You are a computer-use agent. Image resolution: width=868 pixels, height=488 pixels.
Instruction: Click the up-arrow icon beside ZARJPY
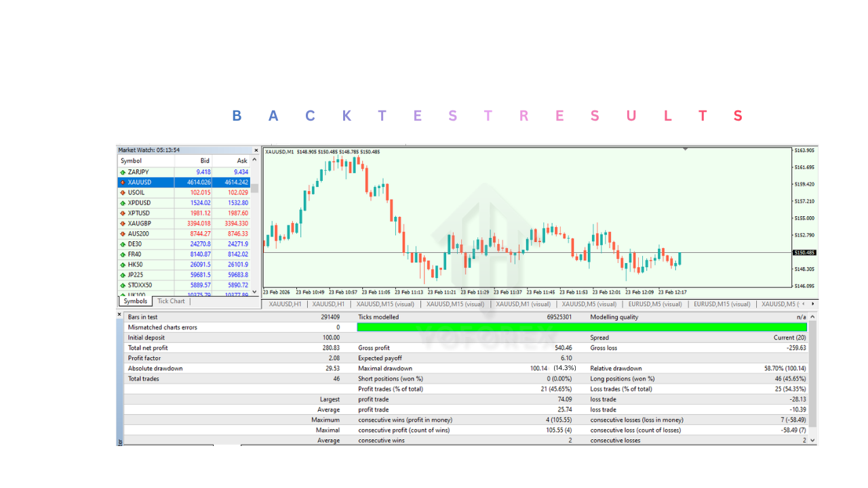point(123,172)
